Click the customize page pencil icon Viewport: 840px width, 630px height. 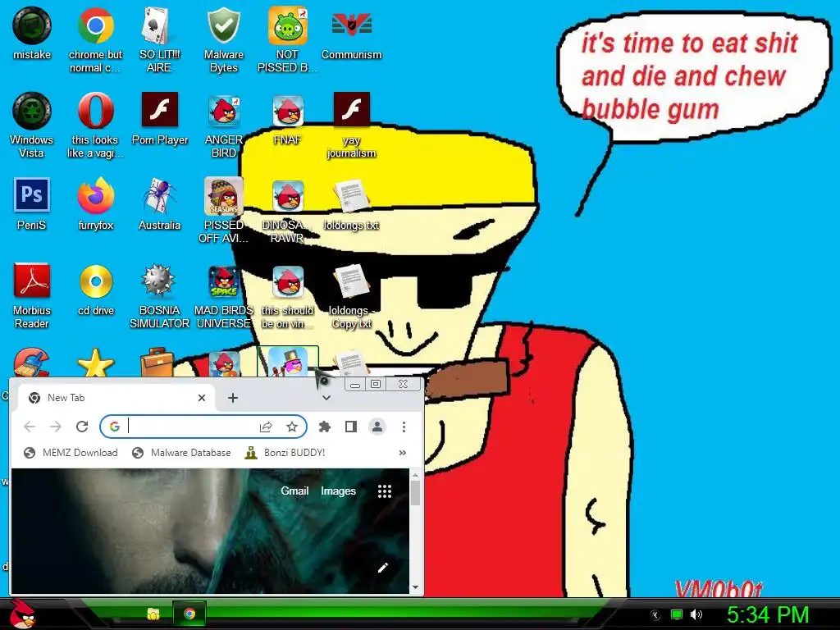[x=382, y=568]
